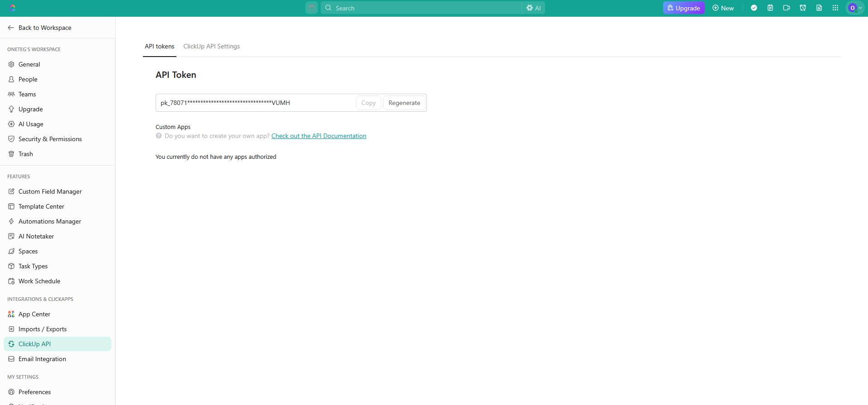Image resolution: width=868 pixels, height=405 pixels.
Task: Click the document icon in the top bar
Action: (x=819, y=8)
